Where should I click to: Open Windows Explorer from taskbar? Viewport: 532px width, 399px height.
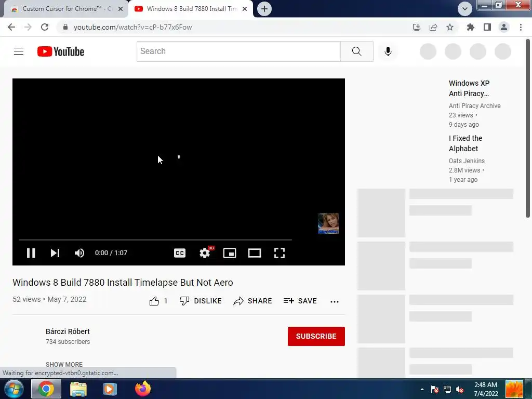click(x=78, y=389)
